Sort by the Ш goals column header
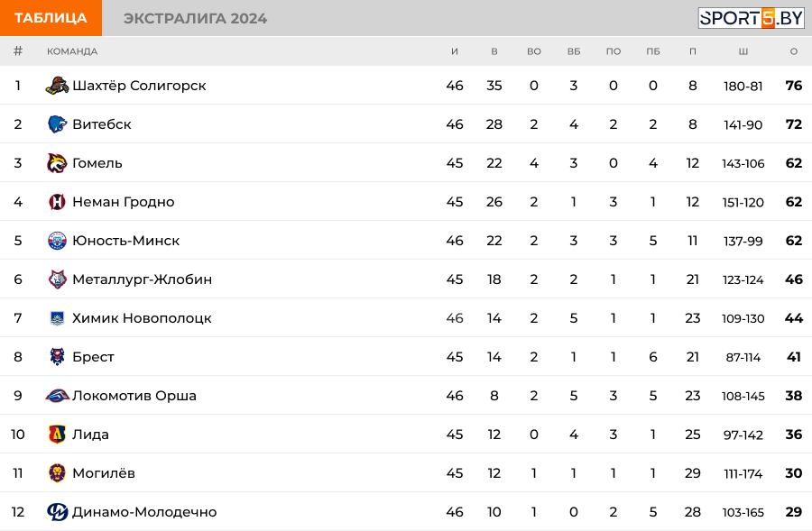This screenshot has width=812, height=531. click(743, 51)
